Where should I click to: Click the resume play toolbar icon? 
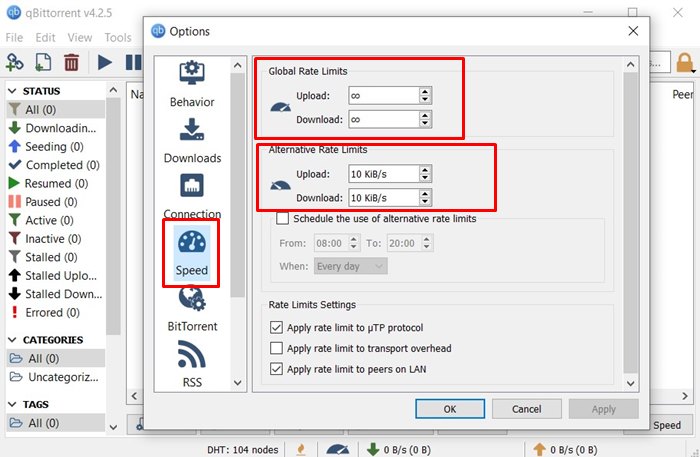point(104,62)
